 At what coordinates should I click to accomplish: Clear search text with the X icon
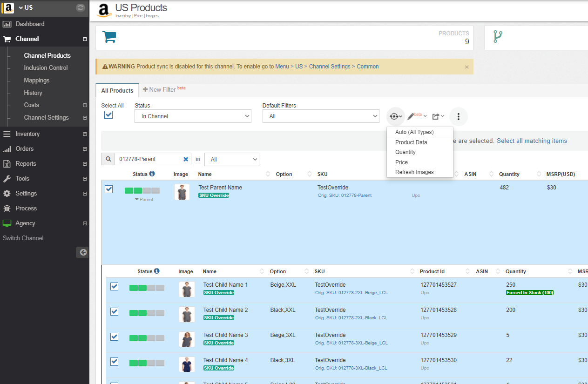click(x=186, y=159)
